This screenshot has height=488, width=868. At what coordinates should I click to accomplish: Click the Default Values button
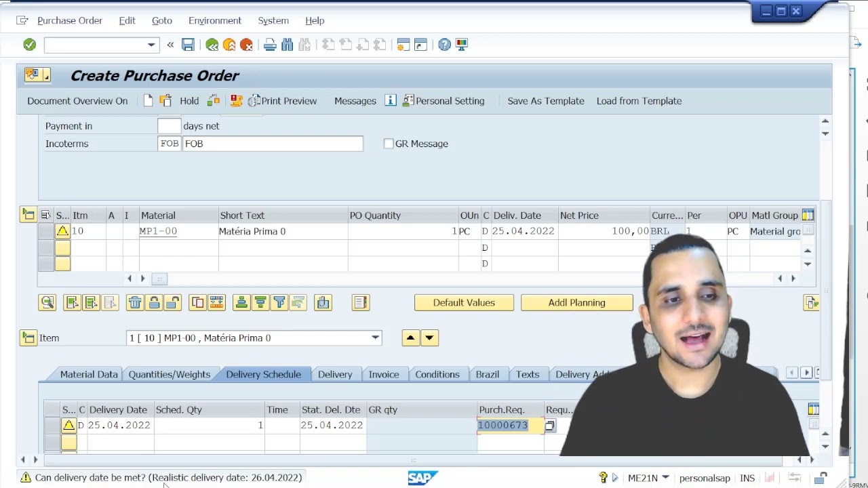(464, 303)
